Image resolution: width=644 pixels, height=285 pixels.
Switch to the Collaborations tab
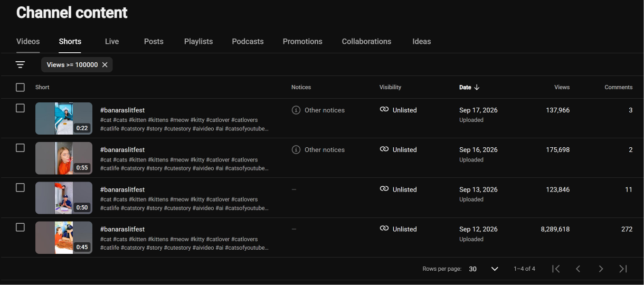coord(366,41)
